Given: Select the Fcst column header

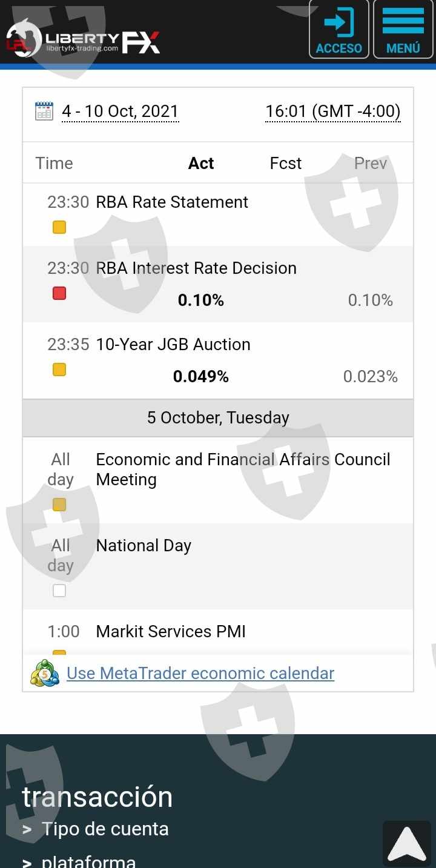Looking at the screenshot, I should pyautogui.click(x=286, y=163).
